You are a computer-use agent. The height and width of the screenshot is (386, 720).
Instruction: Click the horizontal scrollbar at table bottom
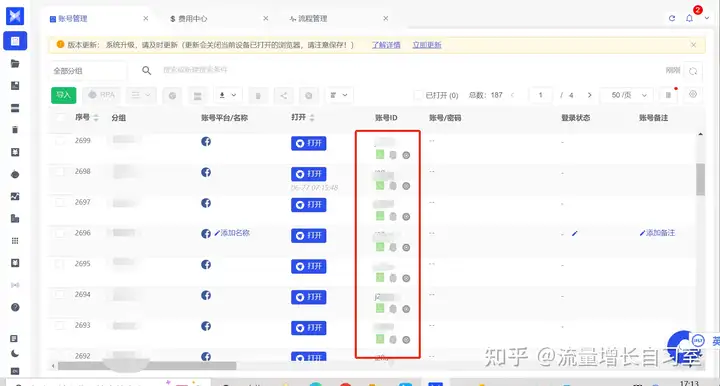147,366
